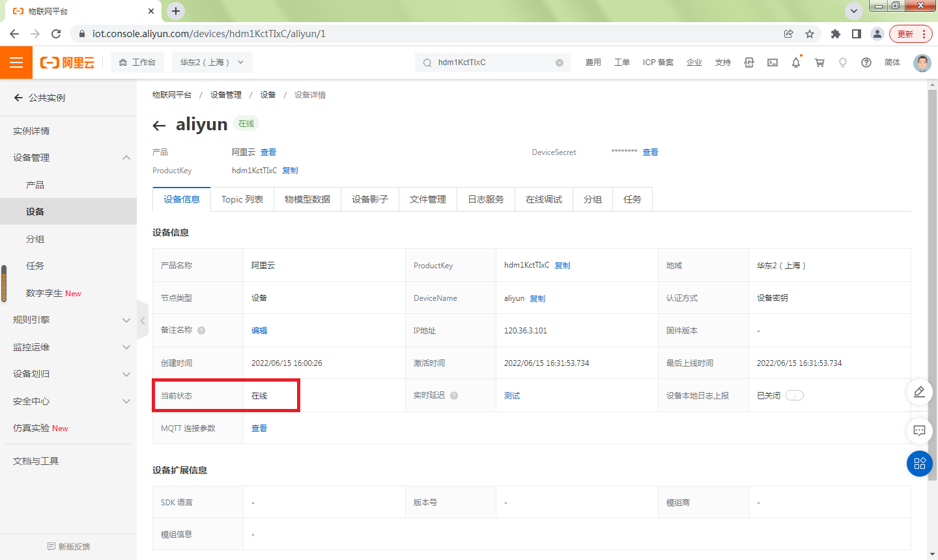Open 工作台 button
This screenshot has width=938, height=560.
pos(137,63)
